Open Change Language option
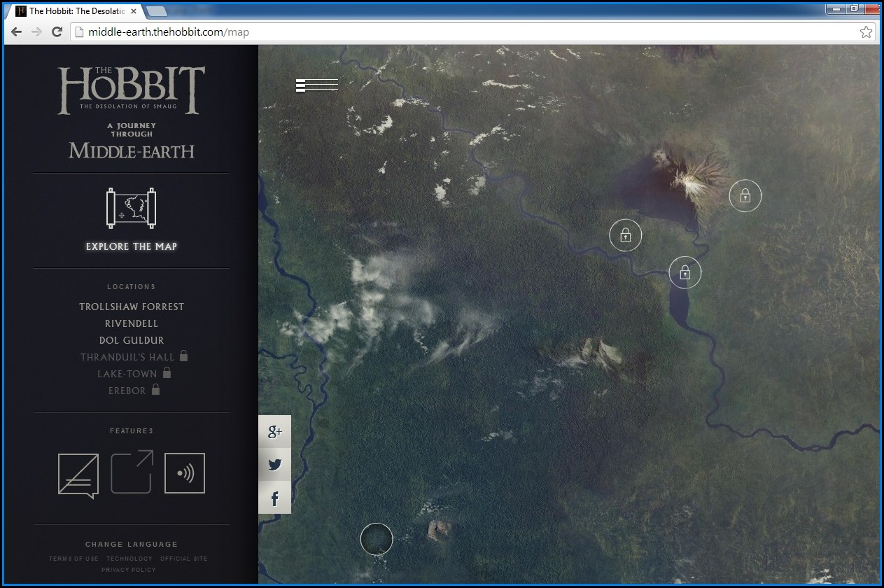884x588 pixels. click(x=132, y=544)
